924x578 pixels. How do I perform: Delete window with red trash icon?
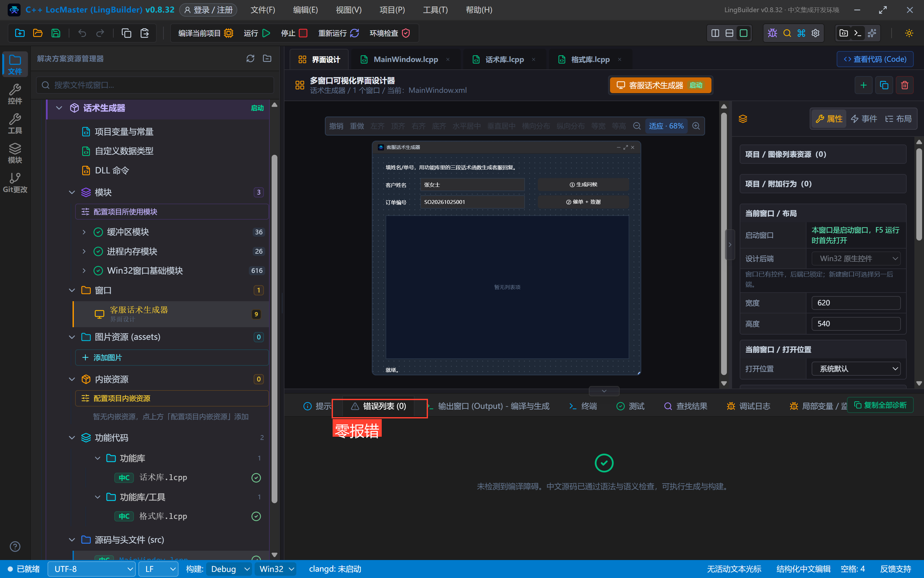click(905, 85)
